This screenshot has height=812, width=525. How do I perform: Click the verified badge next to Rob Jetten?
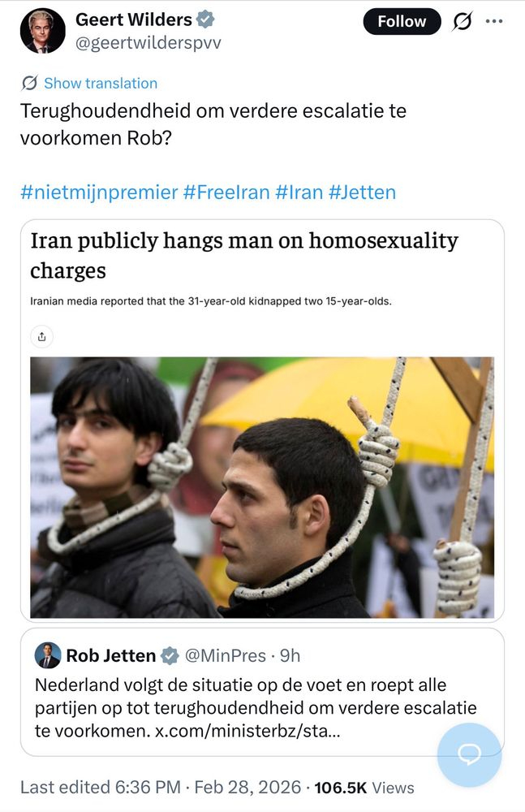point(170,655)
